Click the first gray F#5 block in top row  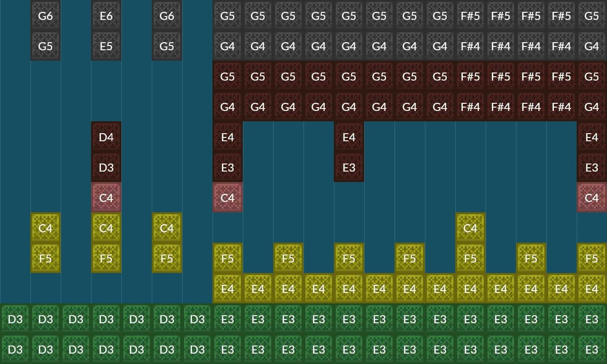tap(470, 16)
